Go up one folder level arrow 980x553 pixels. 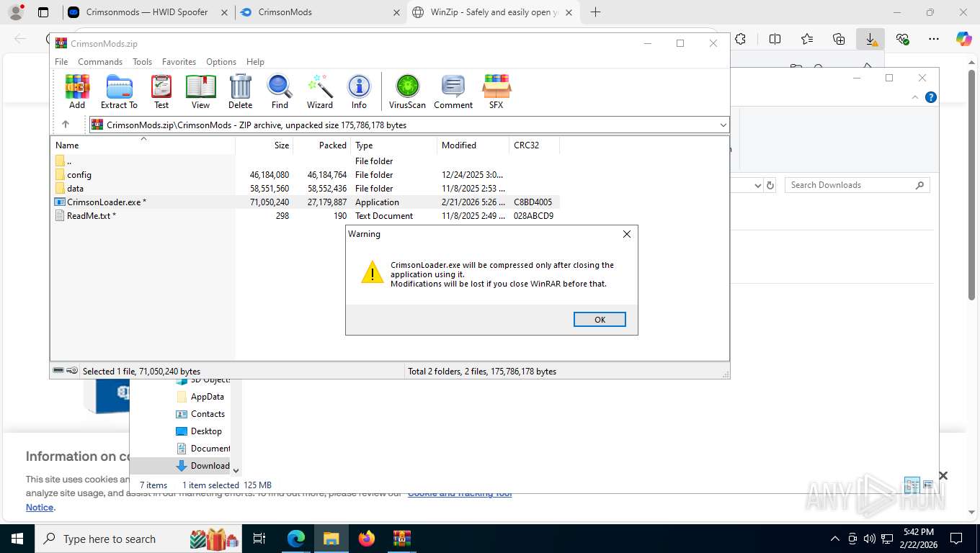point(65,125)
